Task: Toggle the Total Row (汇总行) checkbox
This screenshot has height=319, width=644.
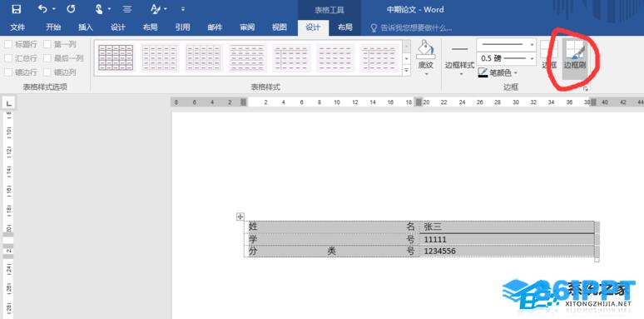Action: tap(8, 58)
